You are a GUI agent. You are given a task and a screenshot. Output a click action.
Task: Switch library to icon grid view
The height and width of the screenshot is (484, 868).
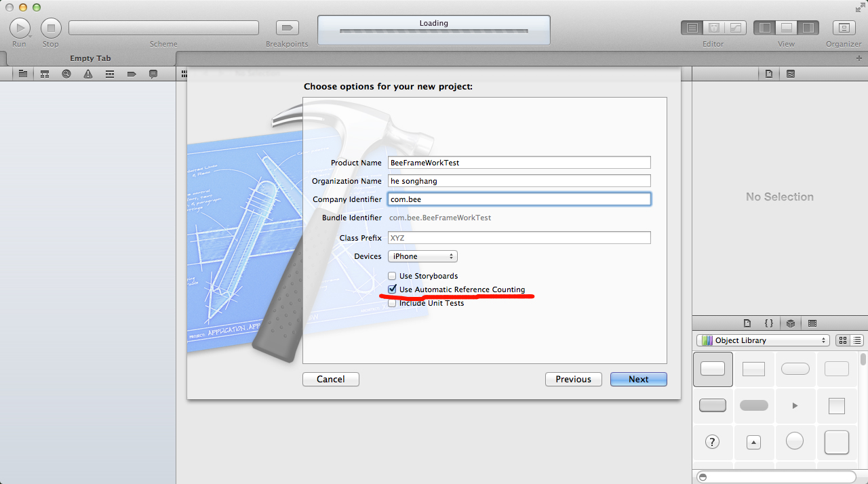pos(843,340)
